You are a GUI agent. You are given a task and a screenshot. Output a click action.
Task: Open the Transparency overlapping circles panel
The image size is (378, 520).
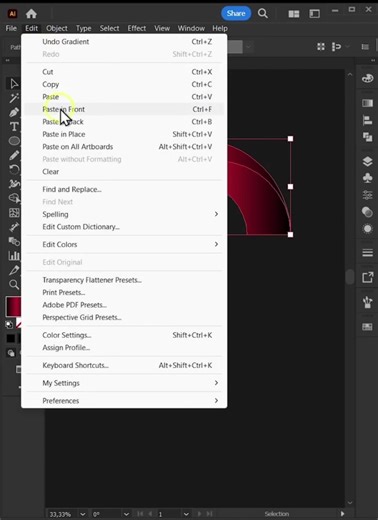pyautogui.click(x=367, y=212)
